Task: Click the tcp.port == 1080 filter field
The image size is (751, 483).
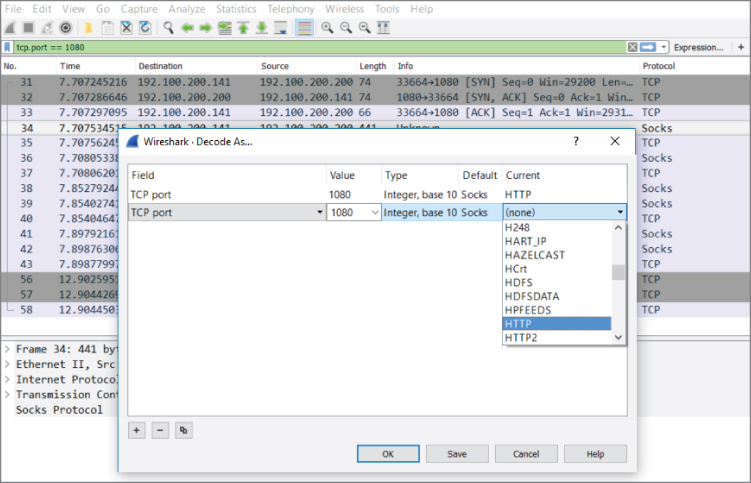Action: coord(319,47)
